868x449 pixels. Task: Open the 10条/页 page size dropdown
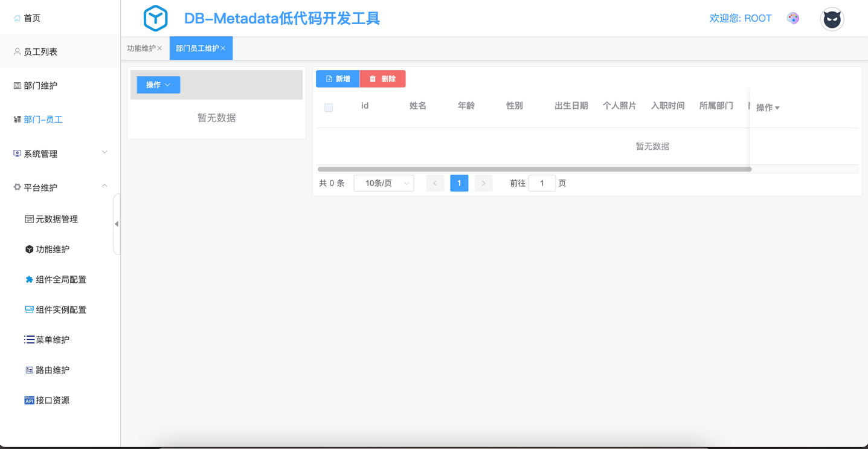point(384,183)
